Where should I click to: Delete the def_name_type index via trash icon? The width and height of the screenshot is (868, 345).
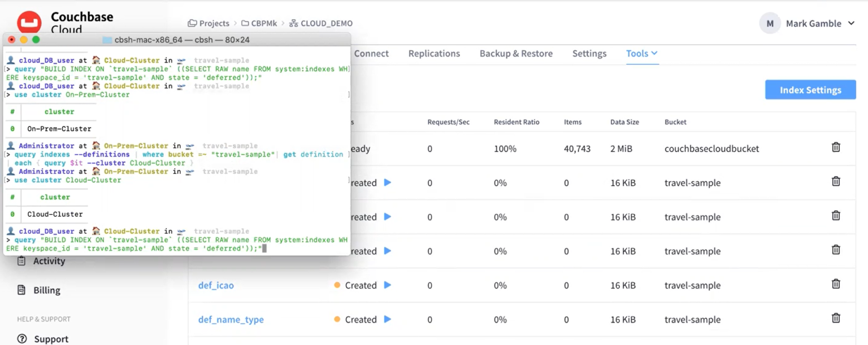pyautogui.click(x=836, y=318)
